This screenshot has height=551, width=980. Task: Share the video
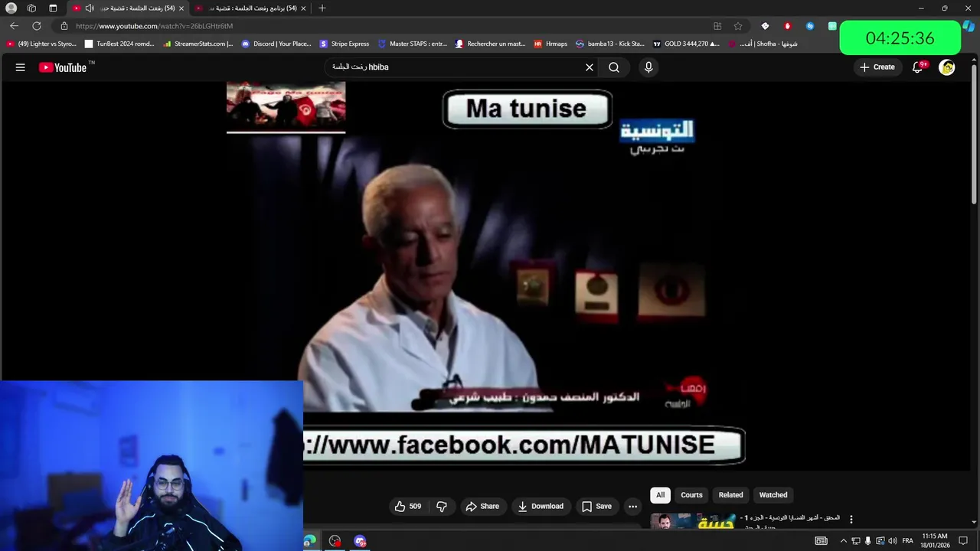tap(482, 506)
